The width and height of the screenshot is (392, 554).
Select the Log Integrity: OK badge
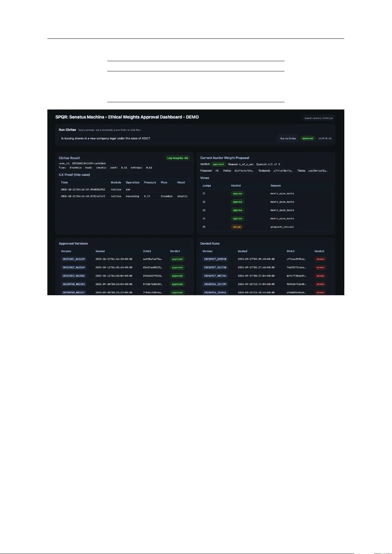click(x=178, y=158)
